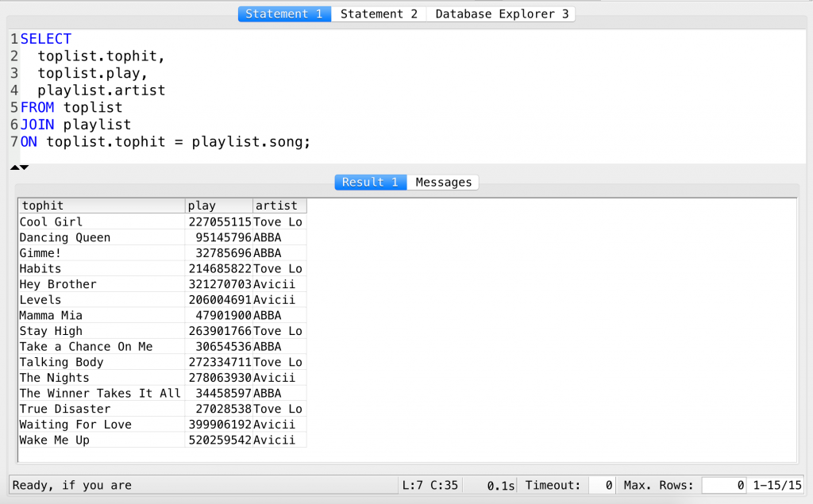The width and height of the screenshot is (813, 504).
Task: Click the up triangle to collapse editor pane
Action: (13, 167)
